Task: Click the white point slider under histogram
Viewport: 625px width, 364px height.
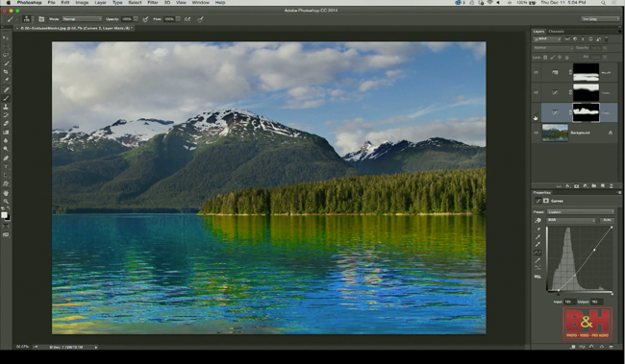Action: click(x=612, y=293)
